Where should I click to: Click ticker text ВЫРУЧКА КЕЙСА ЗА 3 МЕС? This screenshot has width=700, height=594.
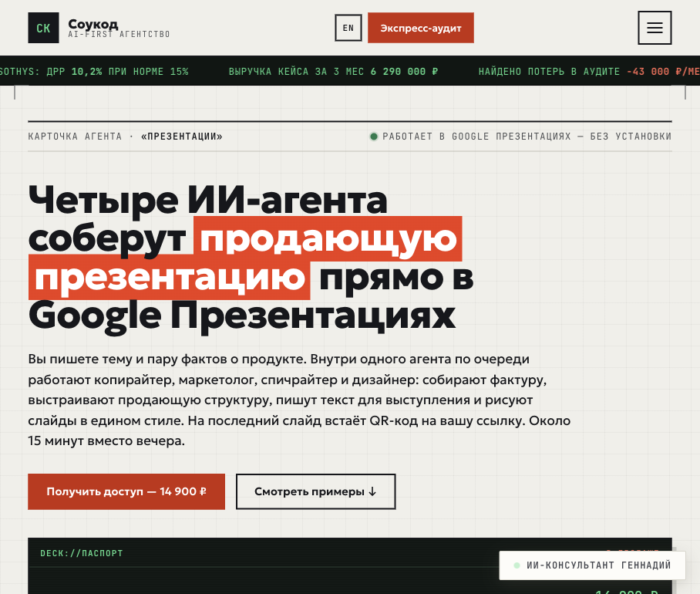tap(296, 72)
